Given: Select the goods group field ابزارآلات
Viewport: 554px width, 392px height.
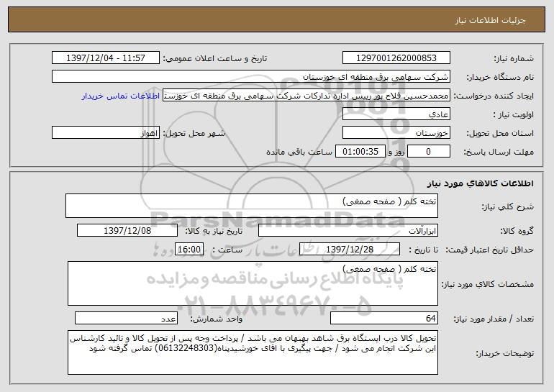Looking at the screenshot, I should coord(348,231).
